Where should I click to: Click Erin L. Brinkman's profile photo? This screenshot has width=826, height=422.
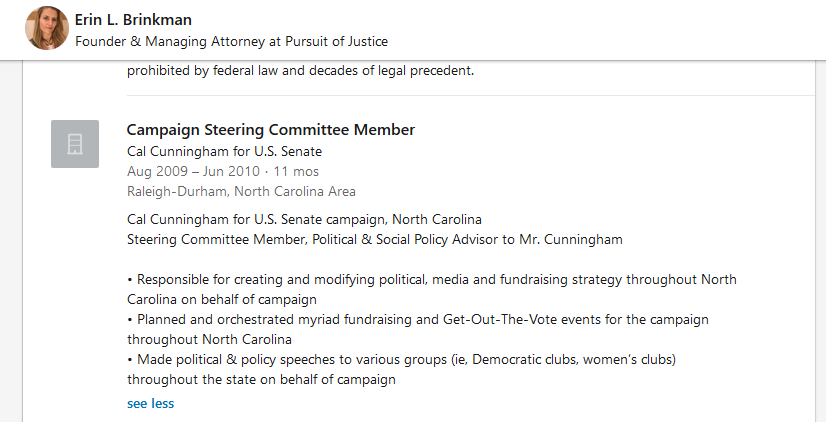click(x=47, y=28)
